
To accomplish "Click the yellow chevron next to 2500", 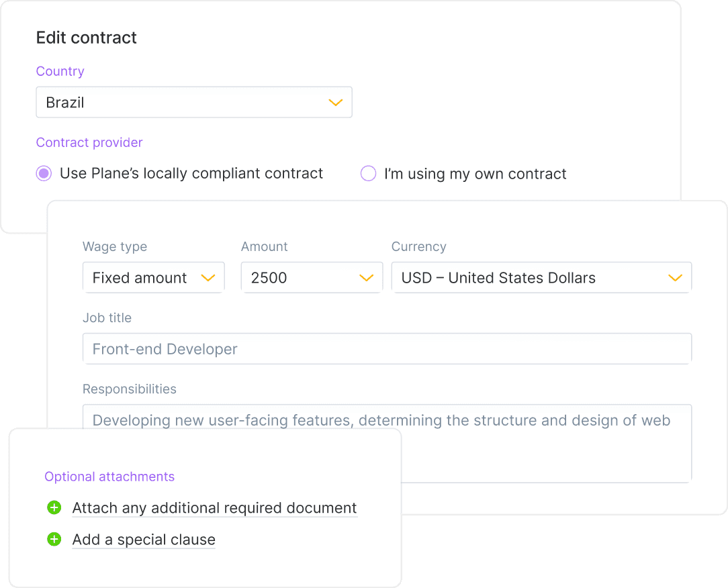I will 366,278.
